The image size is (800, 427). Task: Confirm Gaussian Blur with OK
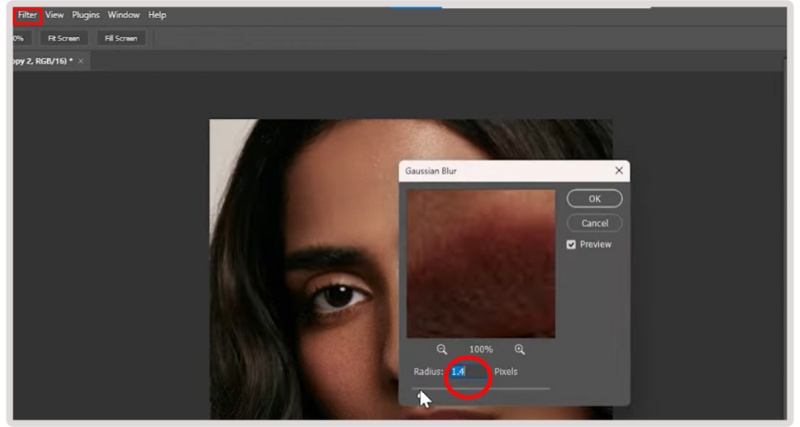click(x=594, y=198)
